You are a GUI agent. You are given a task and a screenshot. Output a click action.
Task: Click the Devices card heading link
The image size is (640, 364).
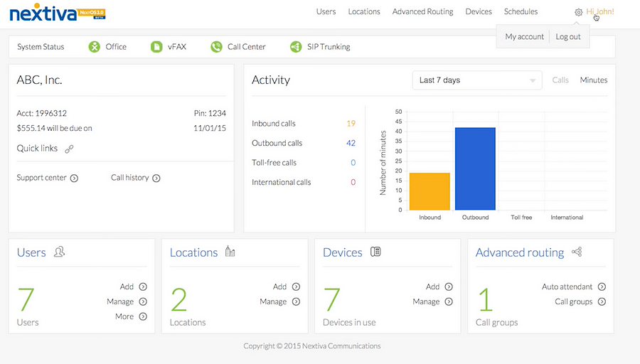(343, 252)
